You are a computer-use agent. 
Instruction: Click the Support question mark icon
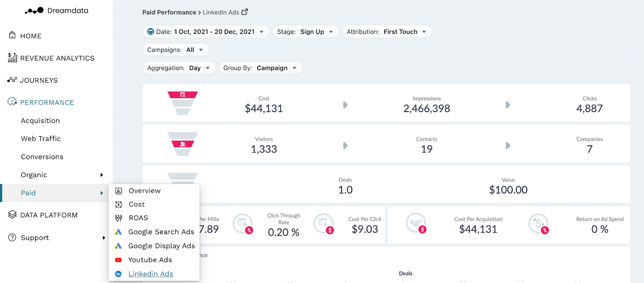point(12,237)
